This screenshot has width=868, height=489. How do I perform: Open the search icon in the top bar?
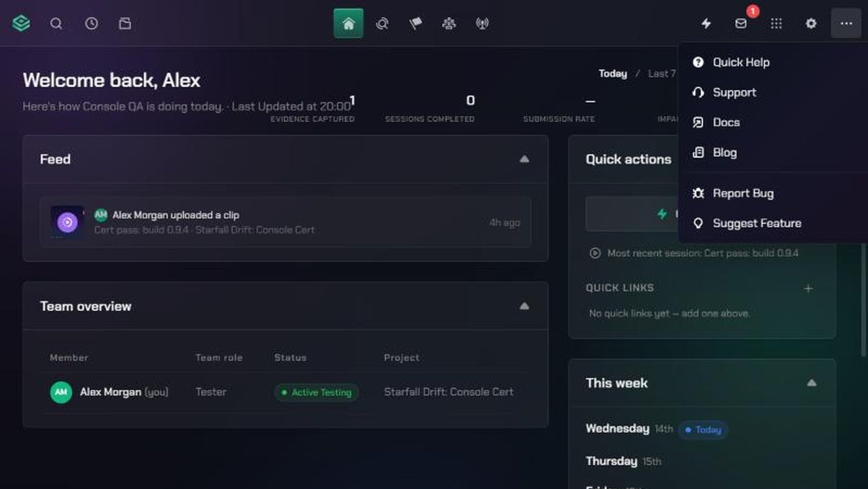tap(56, 24)
